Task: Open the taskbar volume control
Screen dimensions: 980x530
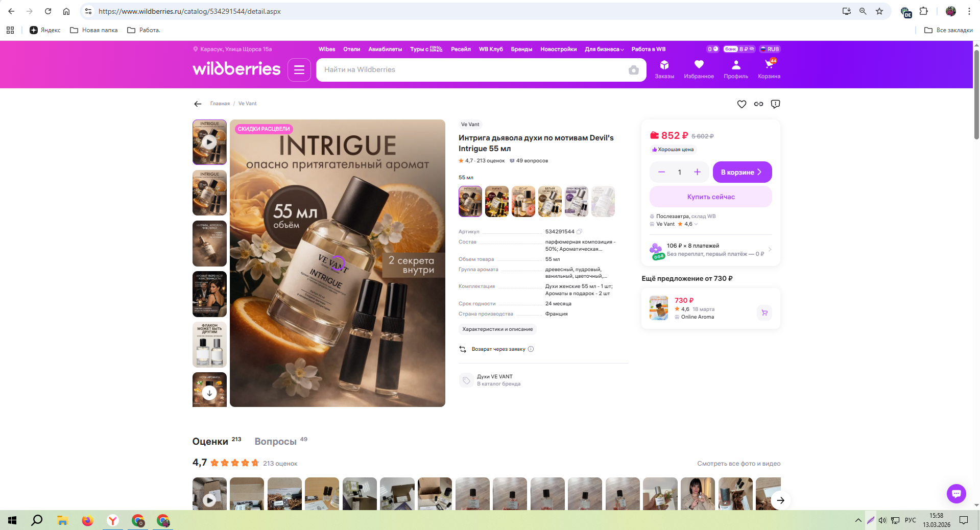Action: point(882,520)
